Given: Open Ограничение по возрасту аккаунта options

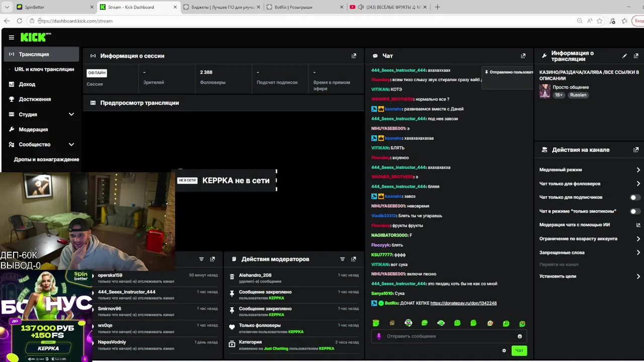Looking at the screenshot, I should coord(638,239).
